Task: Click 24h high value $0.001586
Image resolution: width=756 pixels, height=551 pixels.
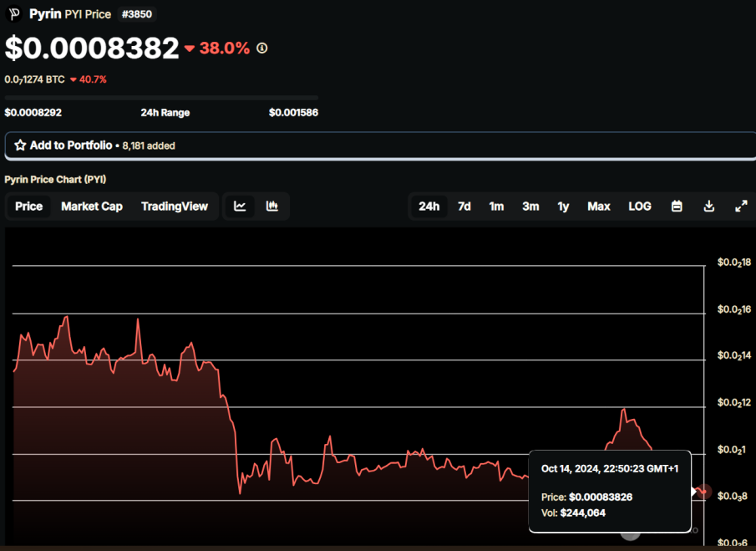Action: [x=293, y=112]
